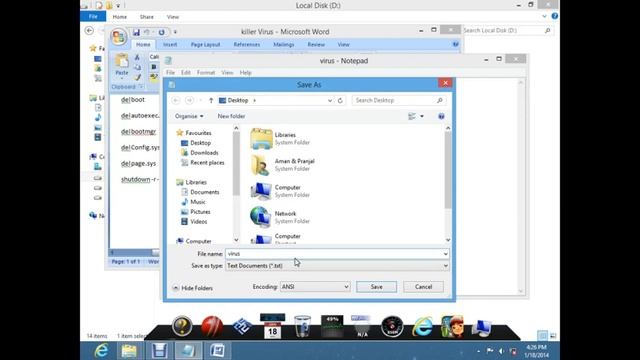Click the volume icon in system tray
The height and width of the screenshot is (360, 640).
502,351
